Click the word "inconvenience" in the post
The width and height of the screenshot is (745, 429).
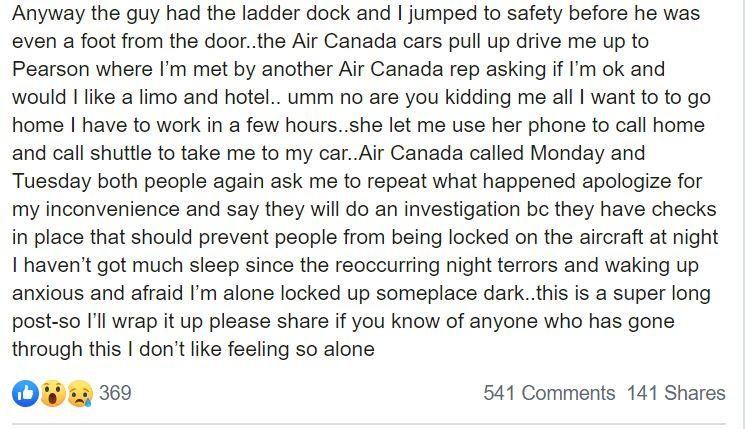click(110, 210)
